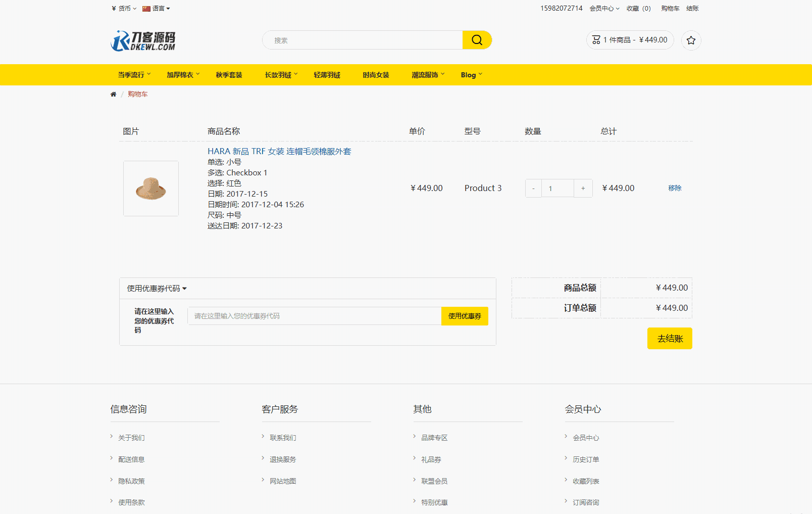Open the mini cart showing 1 件商品
The width and height of the screenshot is (812, 514).
tap(630, 40)
